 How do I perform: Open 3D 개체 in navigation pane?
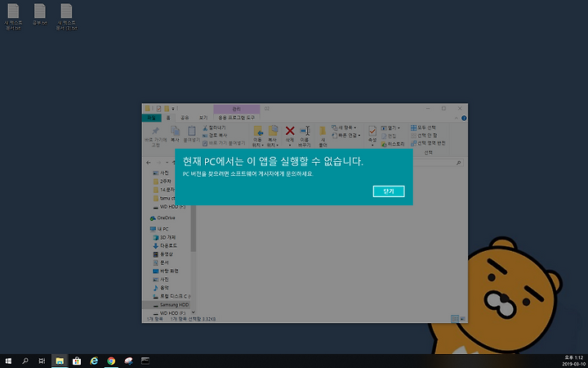(165, 237)
